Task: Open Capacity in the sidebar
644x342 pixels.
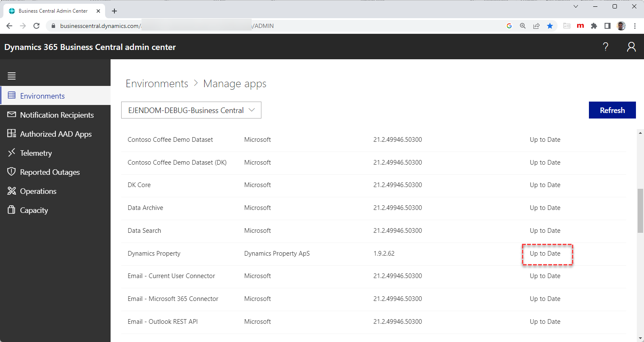Action: [x=55, y=210]
